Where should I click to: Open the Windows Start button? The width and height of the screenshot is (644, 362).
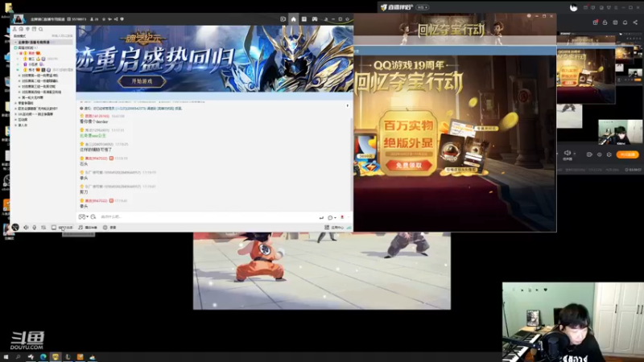6,357
